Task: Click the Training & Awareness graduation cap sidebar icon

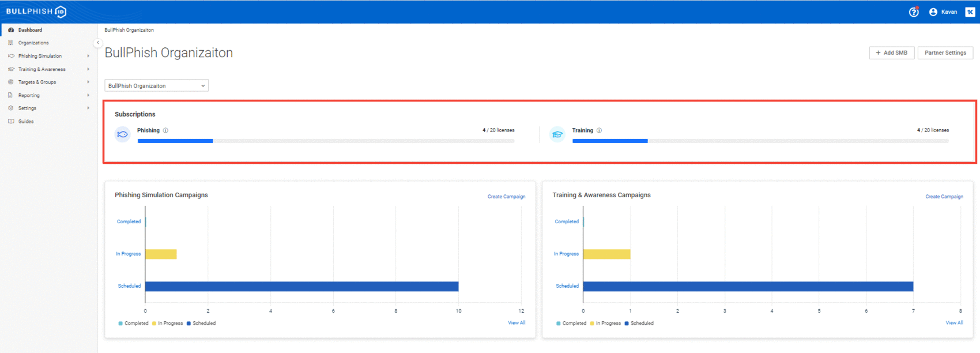Action: coord(11,69)
